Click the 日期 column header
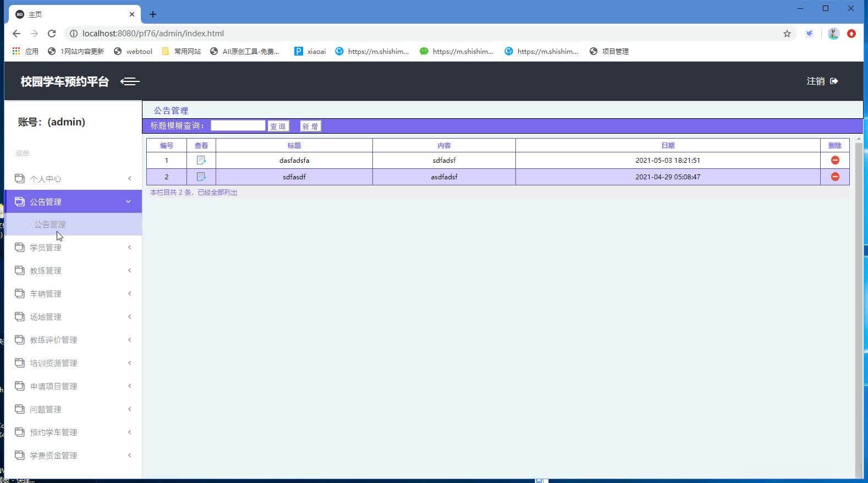 coord(668,145)
